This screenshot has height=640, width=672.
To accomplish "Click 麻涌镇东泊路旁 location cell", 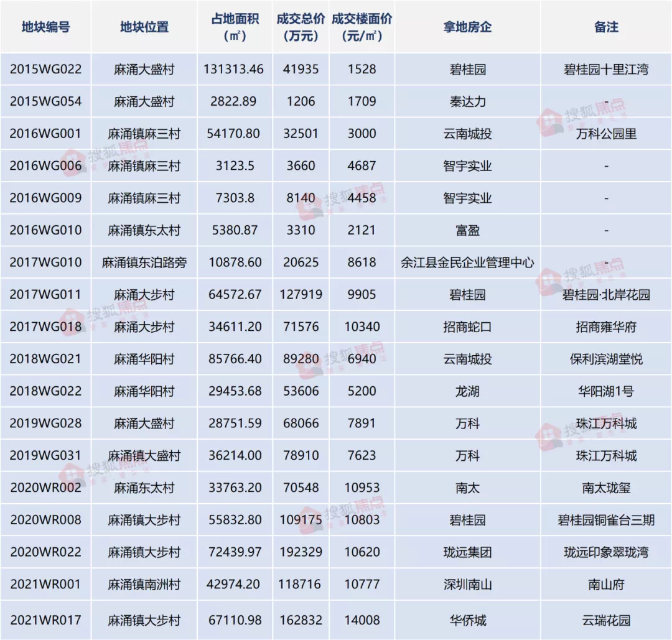I will 144,262.
